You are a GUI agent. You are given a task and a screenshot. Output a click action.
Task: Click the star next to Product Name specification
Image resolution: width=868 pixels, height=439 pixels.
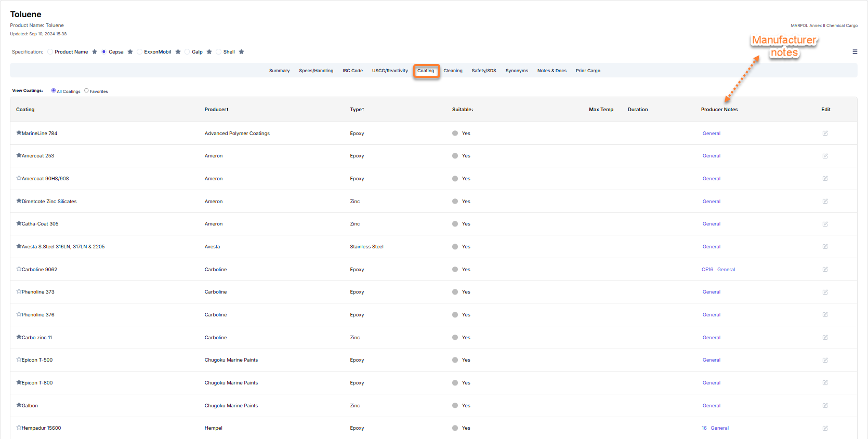[95, 52]
